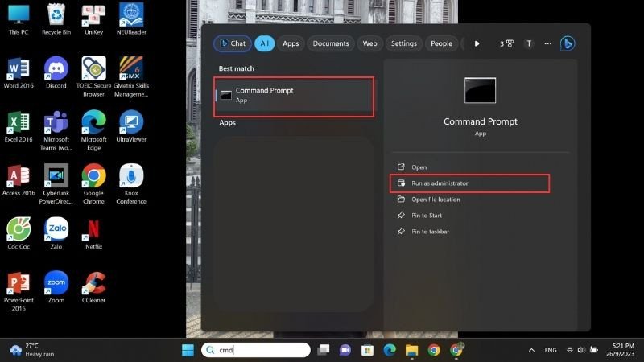644x362 pixels.
Task: Open Microsoft Store taskbar icon
Action: coord(367,350)
